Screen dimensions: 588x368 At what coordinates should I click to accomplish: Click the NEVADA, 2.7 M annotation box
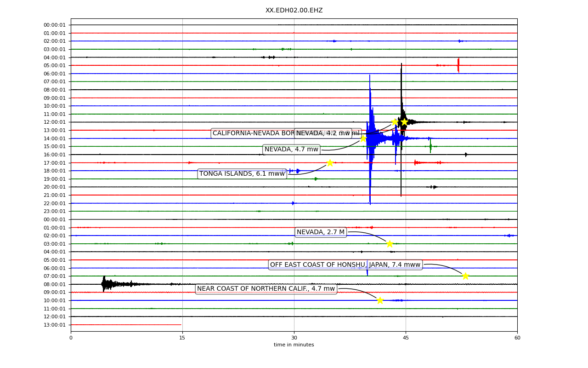(321, 232)
